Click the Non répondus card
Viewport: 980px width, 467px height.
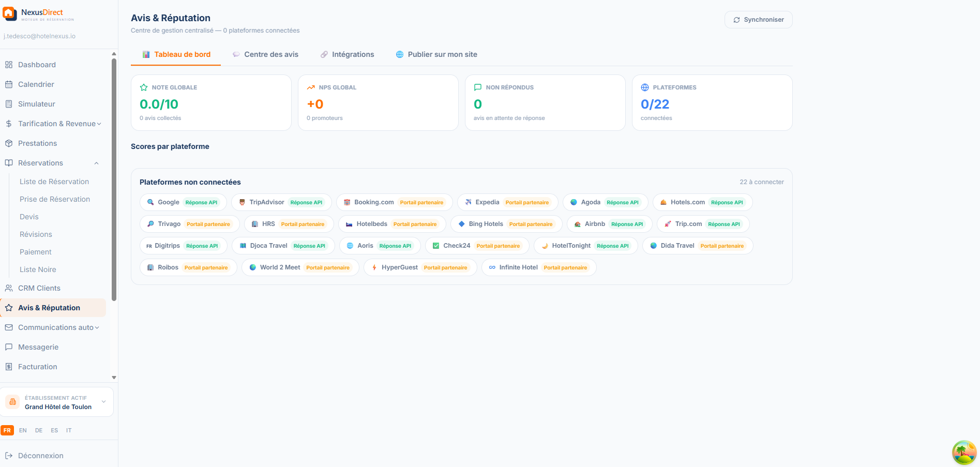545,102
